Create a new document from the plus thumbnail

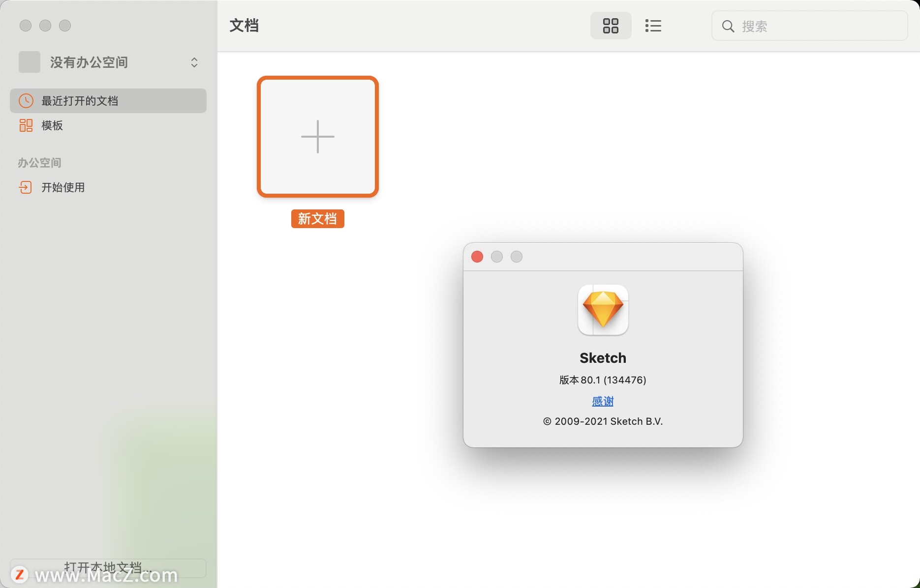[x=318, y=137]
